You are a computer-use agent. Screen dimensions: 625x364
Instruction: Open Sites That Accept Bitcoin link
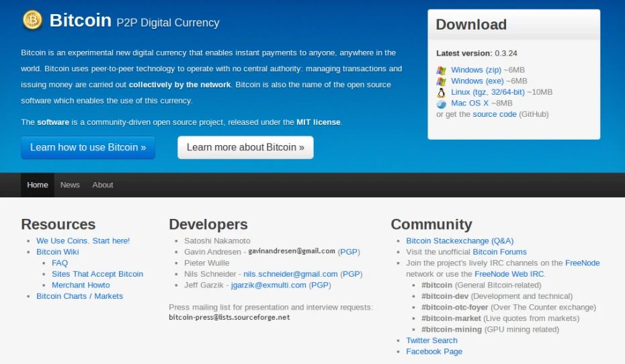97,274
